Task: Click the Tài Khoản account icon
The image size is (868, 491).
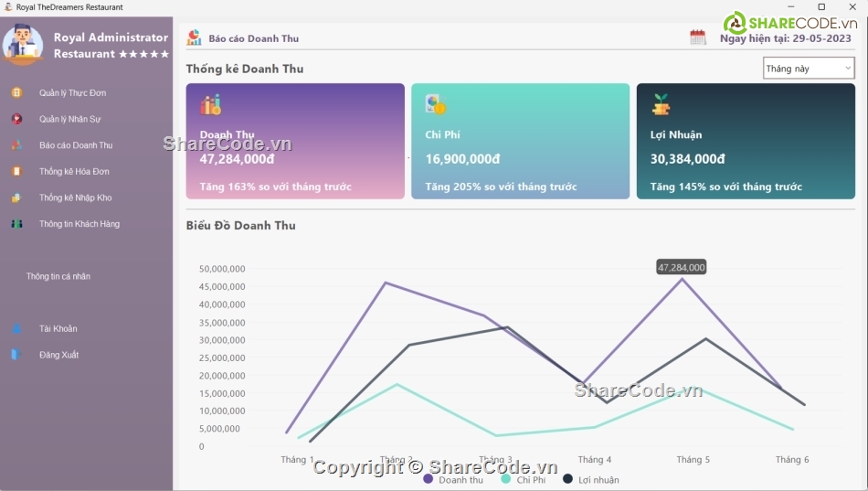Action: coord(16,329)
